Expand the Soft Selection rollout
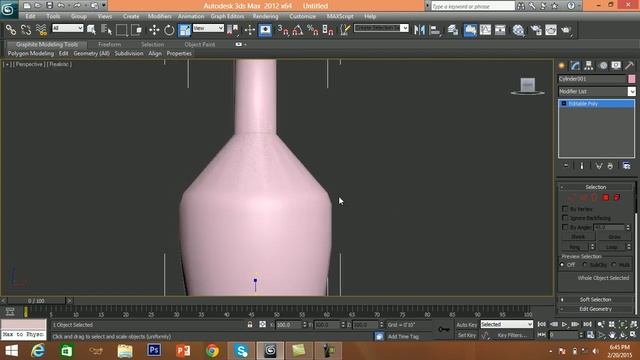The height and width of the screenshot is (360, 640). pos(596,300)
